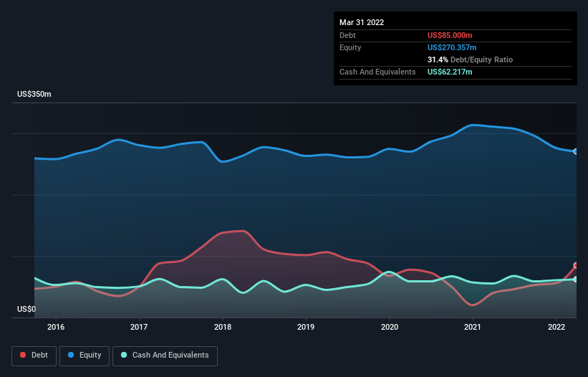Click the Mar 31 2022 tooltip date
This screenshot has width=588, height=377.
point(362,22)
